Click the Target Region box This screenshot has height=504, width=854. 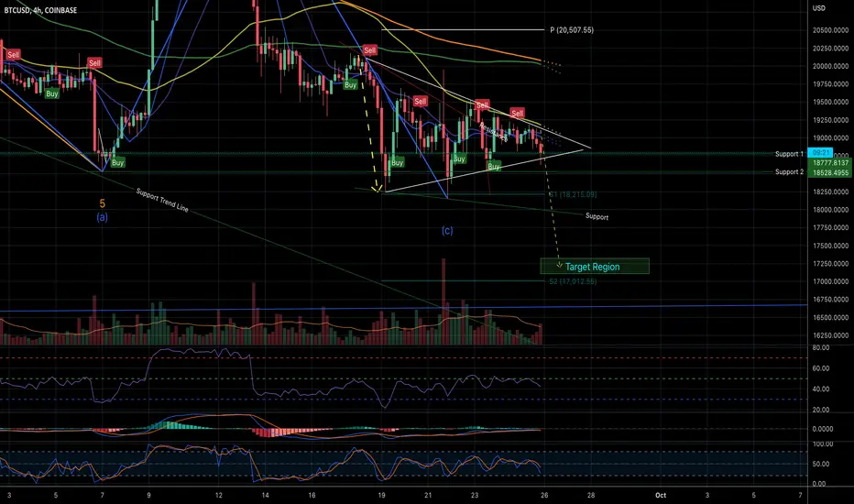tap(595, 267)
